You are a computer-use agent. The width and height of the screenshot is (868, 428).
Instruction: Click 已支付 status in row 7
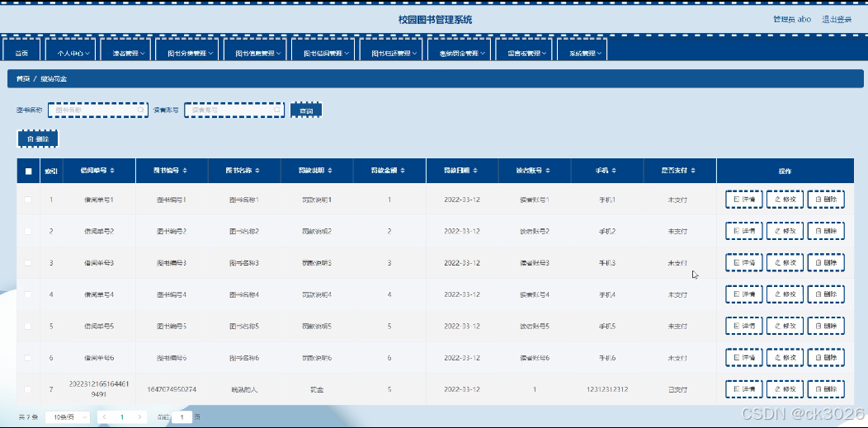click(677, 389)
